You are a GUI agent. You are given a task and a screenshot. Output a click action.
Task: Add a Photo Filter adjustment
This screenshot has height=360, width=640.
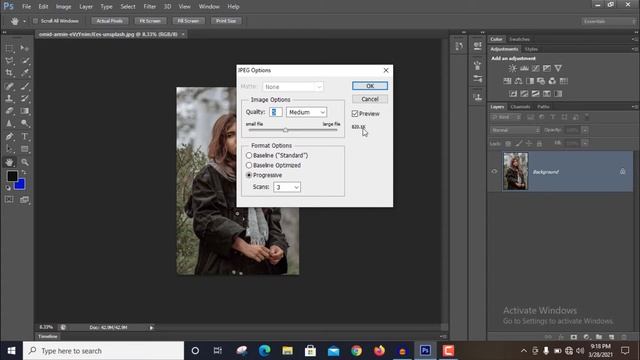coord(541,81)
